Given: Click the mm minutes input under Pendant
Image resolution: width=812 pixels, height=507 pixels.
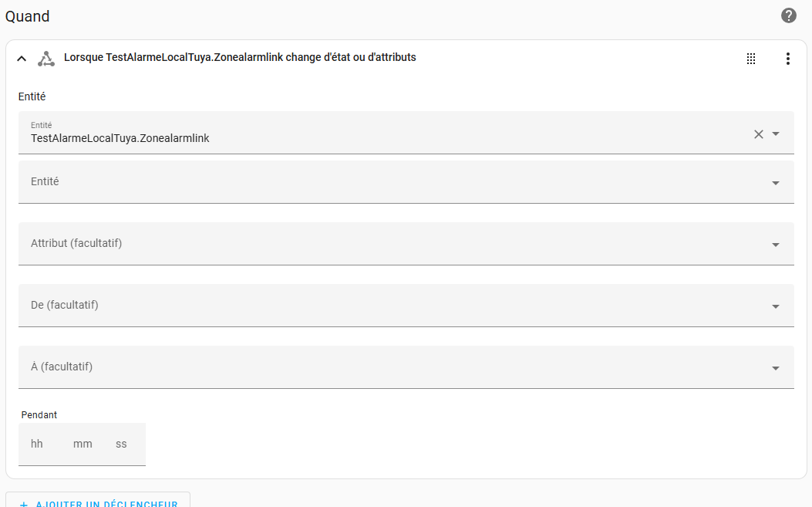Looking at the screenshot, I should (83, 444).
